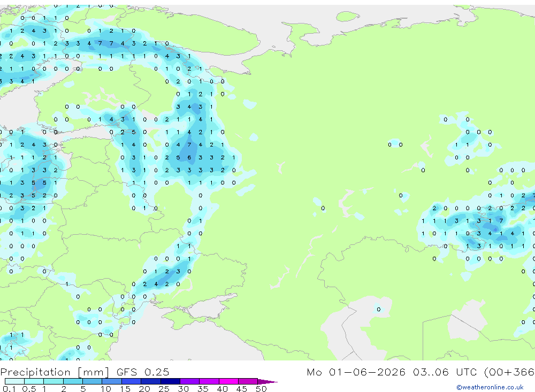Click the legend label '30'

(183, 389)
